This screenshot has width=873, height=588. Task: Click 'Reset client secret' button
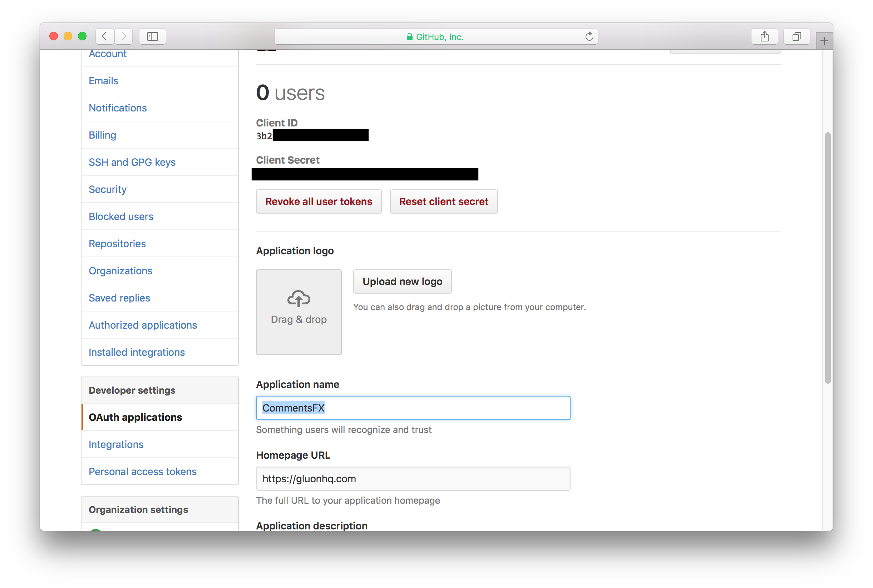pos(443,201)
